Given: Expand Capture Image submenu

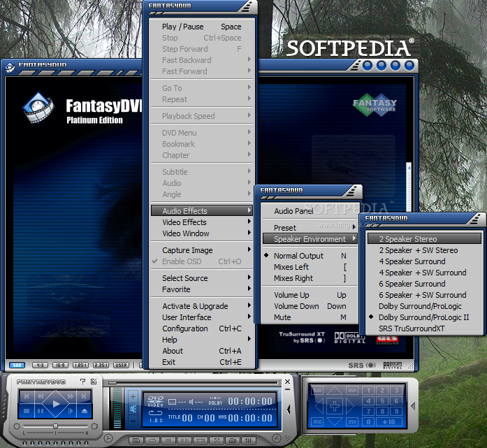Looking at the screenshot, I should point(202,250).
